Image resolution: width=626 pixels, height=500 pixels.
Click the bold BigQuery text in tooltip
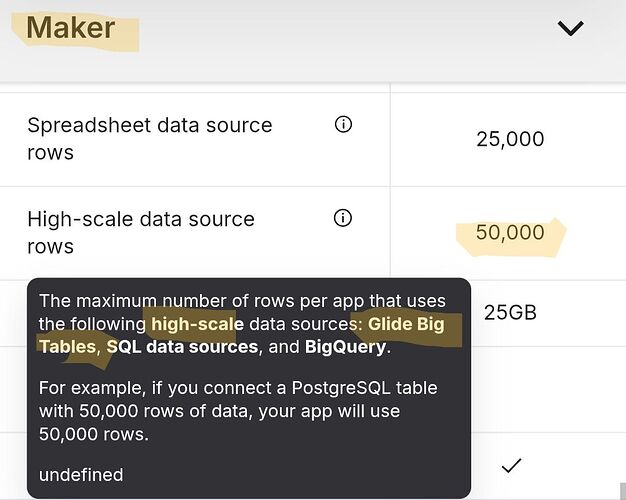[x=343, y=346]
